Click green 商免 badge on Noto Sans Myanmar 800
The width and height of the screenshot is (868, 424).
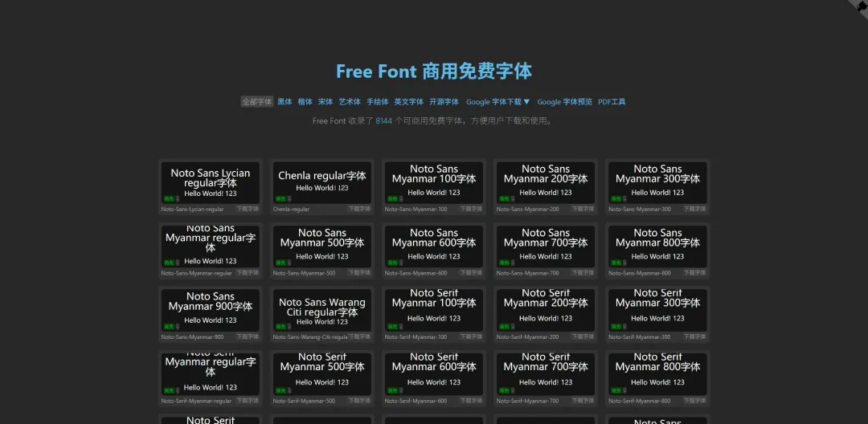click(616, 263)
